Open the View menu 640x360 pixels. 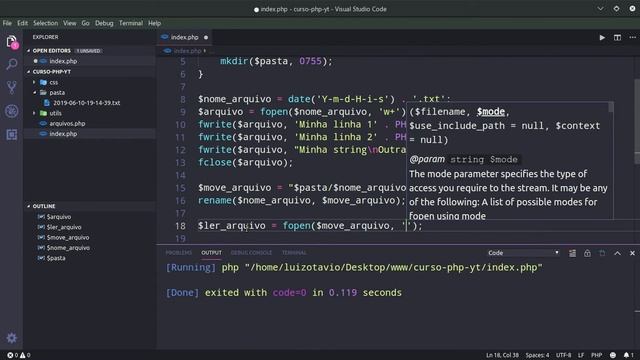tap(69, 23)
